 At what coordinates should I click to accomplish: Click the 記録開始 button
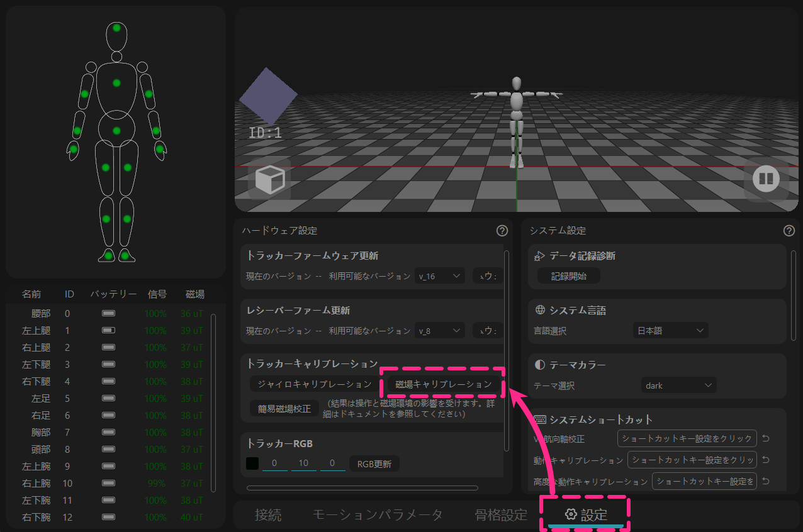click(569, 275)
